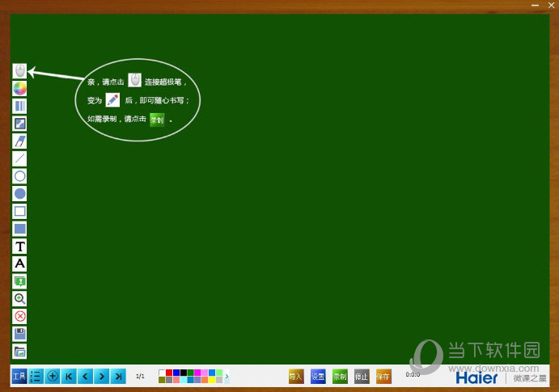The image size is (559, 392).
Task: Pick the white color swatch
Action: click(162, 373)
